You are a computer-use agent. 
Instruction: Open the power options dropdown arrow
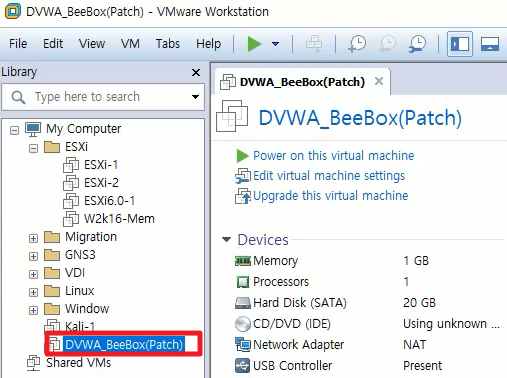point(275,44)
